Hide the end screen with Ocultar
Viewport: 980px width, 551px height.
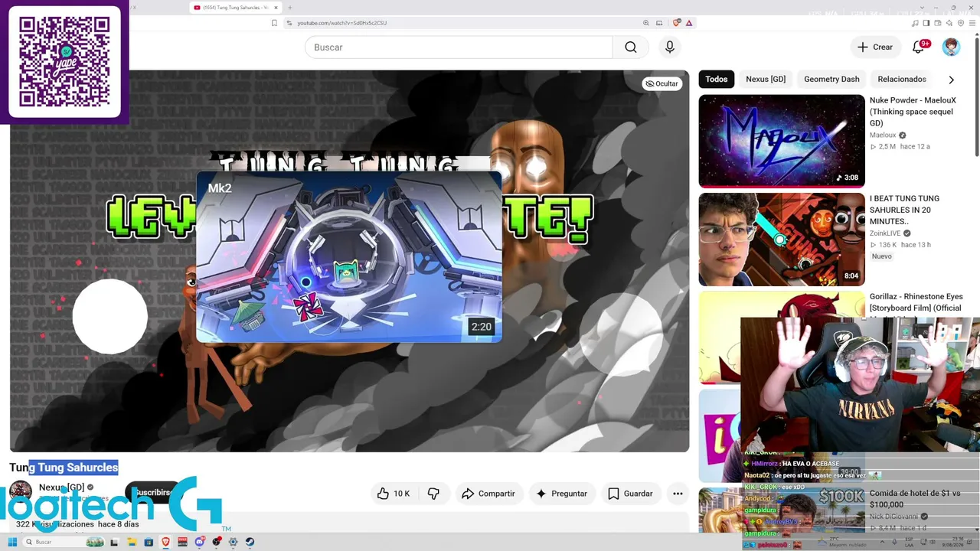[x=661, y=83]
